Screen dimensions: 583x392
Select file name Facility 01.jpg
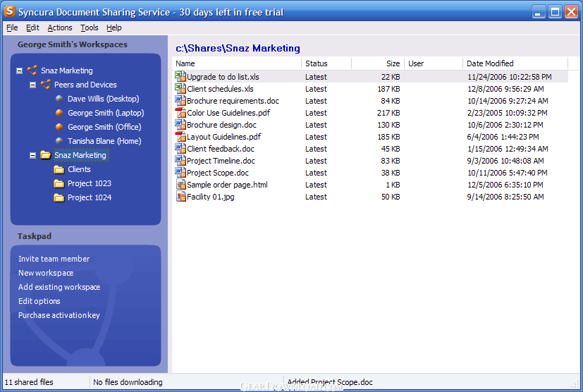pos(211,197)
